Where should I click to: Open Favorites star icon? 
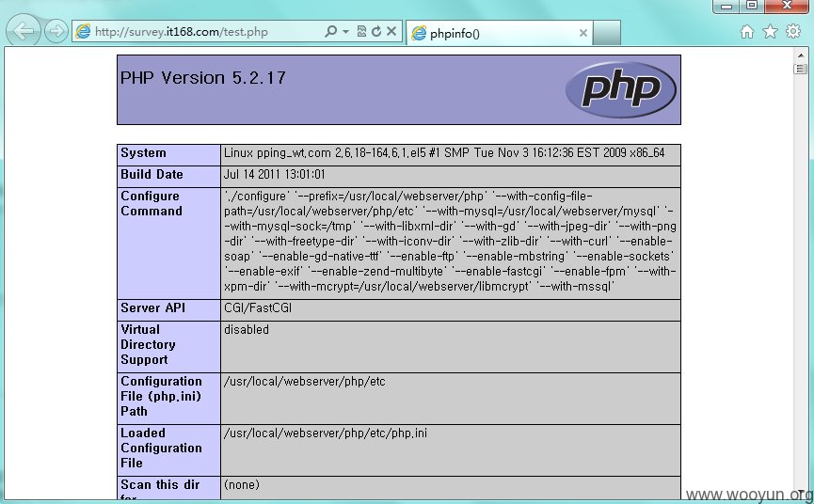770,32
